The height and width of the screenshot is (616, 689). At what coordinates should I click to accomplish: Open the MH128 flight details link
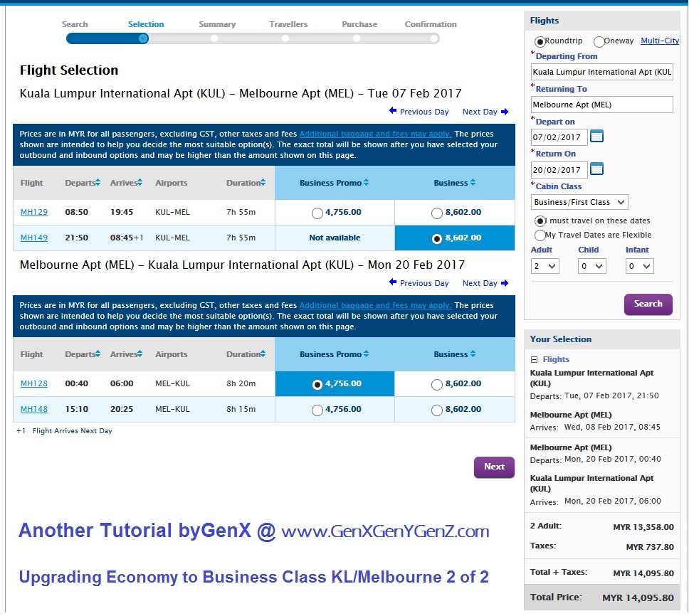point(34,384)
